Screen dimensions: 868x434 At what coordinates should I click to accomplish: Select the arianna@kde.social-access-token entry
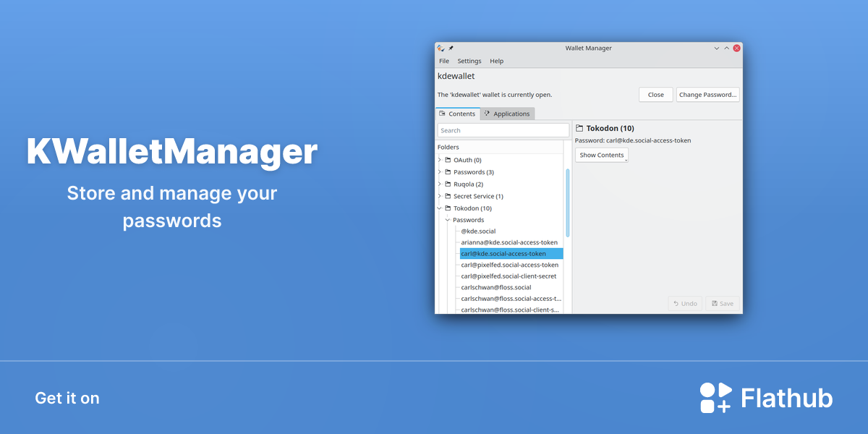[x=509, y=242]
